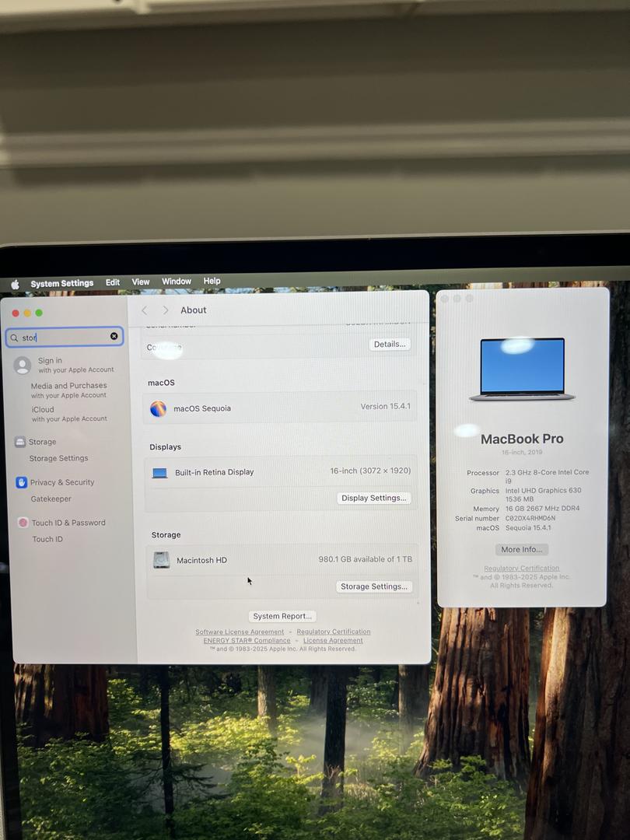This screenshot has width=630, height=840.
Task: Open ENERGY STAR Compliance link
Action: 247,641
